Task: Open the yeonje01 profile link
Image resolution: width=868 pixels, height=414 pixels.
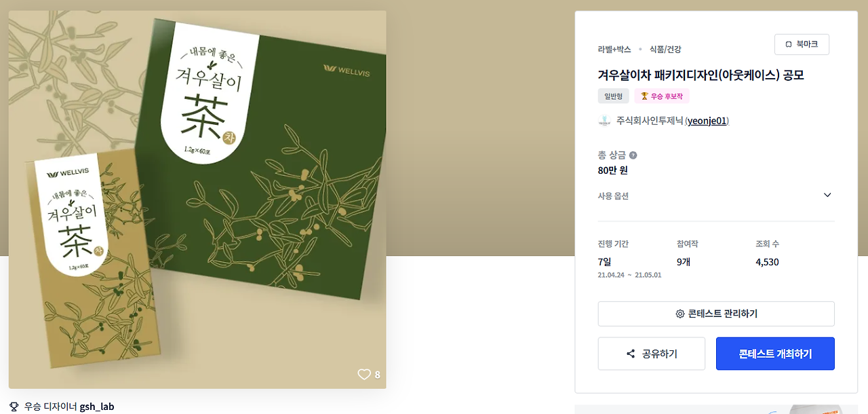Action: point(707,121)
